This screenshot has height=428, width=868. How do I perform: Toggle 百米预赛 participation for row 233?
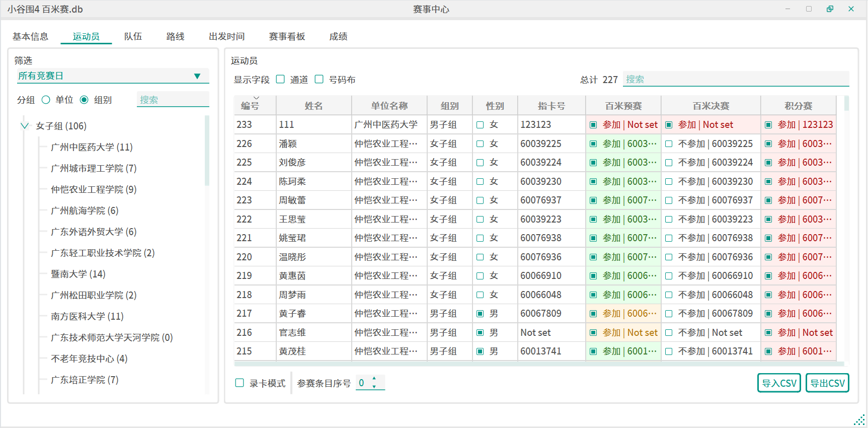593,125
